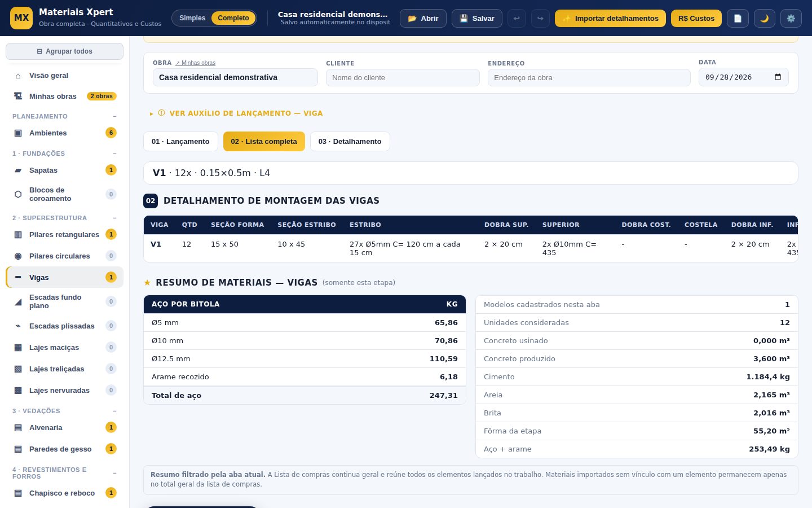Click the document export icon
The width and height of the screenshot is (812, 508).
tap(738, 18)
